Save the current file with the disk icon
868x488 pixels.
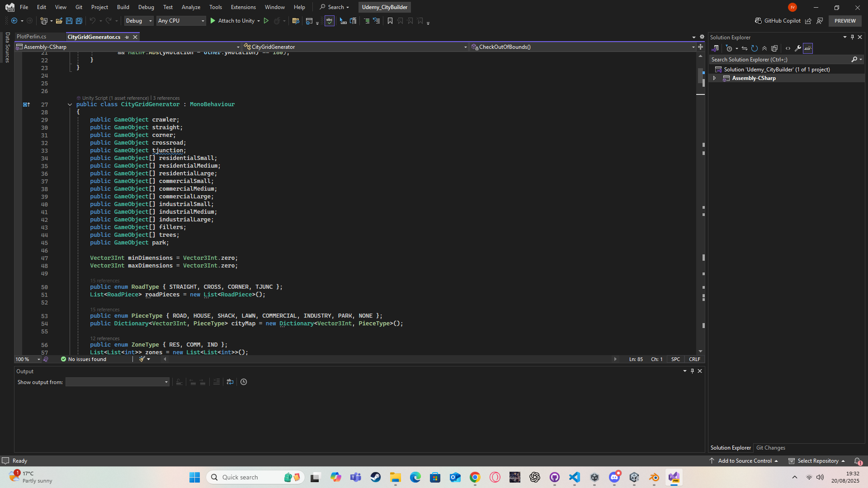(x=69, y=21)
